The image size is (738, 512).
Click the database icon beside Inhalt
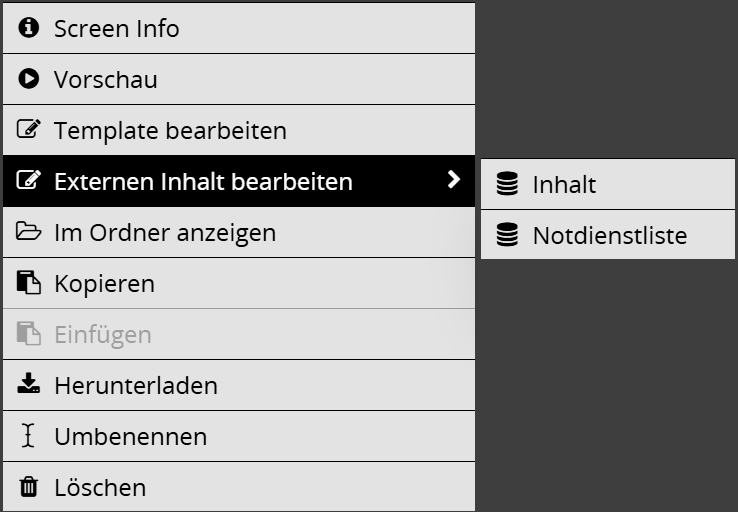pos(507,184)
